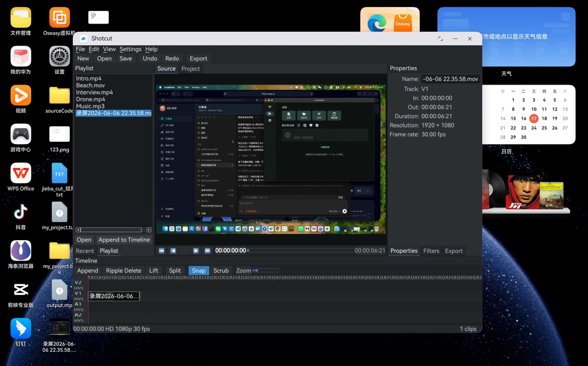The image size is (588, 366).
Task: Click the Save toolbar button
Action: [125, 59]
